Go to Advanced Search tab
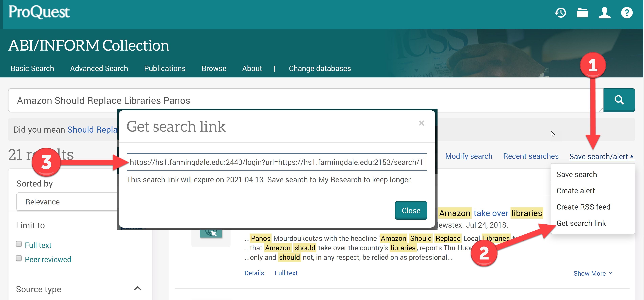 point(99,68)
